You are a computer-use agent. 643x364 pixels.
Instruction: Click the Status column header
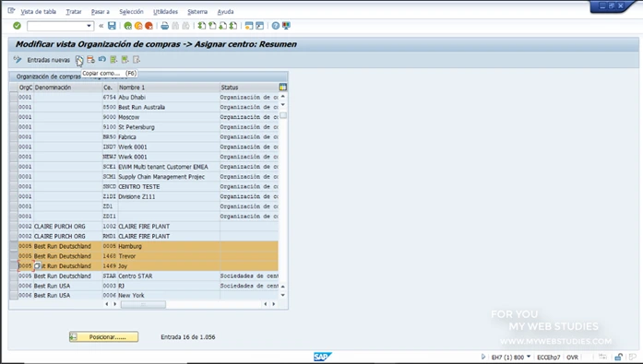[x=249, y=88]
